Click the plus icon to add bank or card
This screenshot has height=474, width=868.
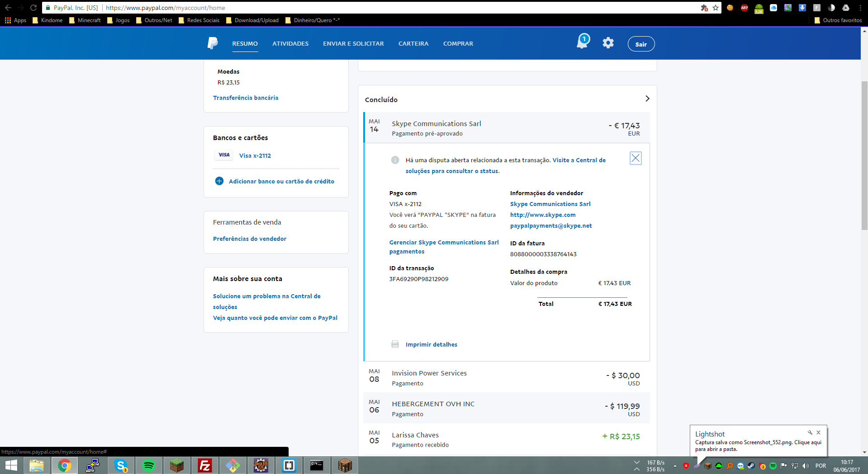[x=219, y=181]
